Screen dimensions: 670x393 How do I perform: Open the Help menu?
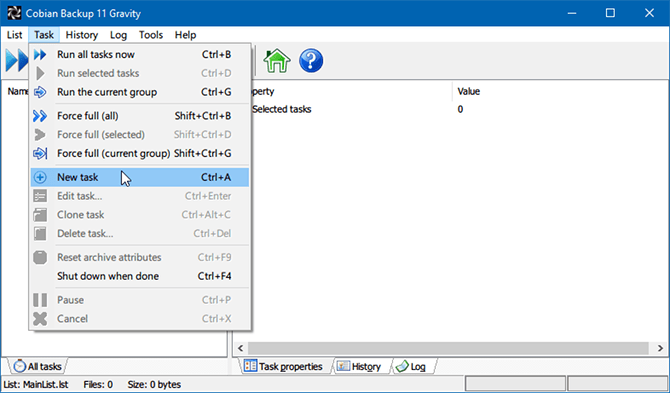[x=185, y=35]
